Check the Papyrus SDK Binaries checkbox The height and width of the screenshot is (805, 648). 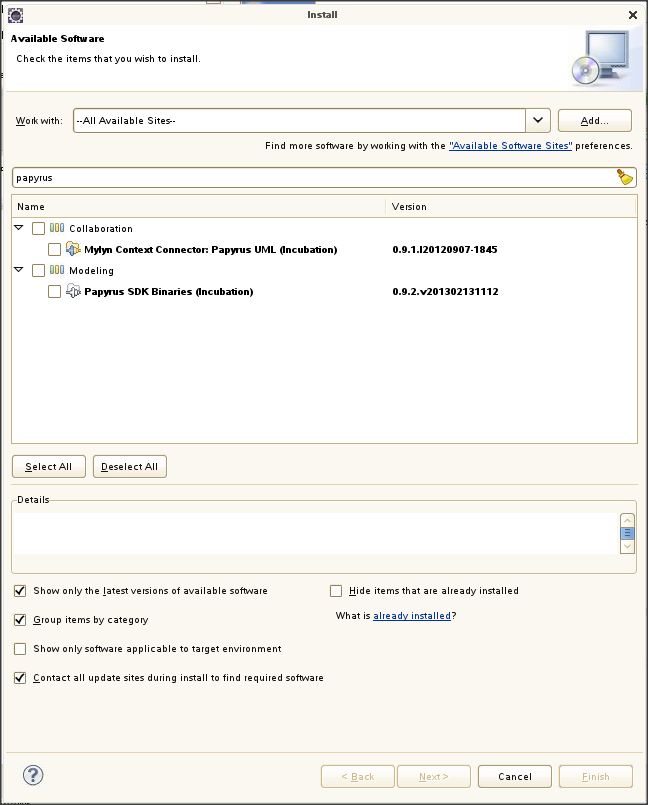[54, 292]
